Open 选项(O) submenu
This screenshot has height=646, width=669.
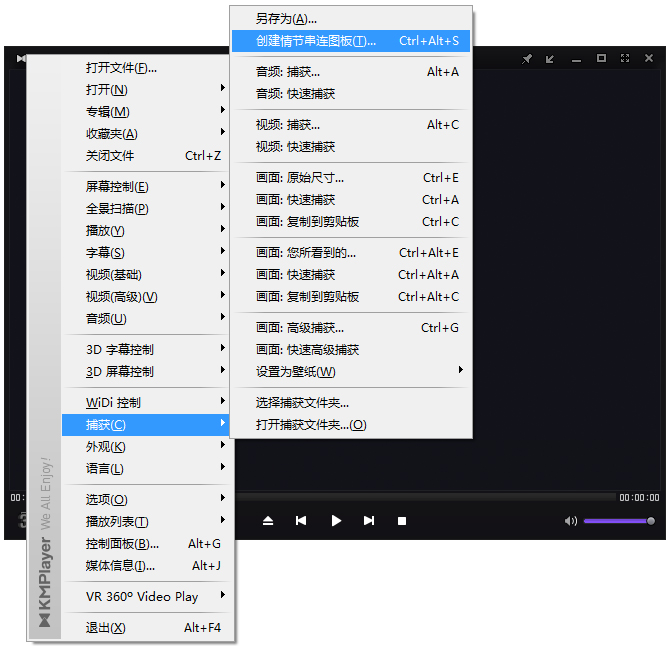(x=145, y=500)
